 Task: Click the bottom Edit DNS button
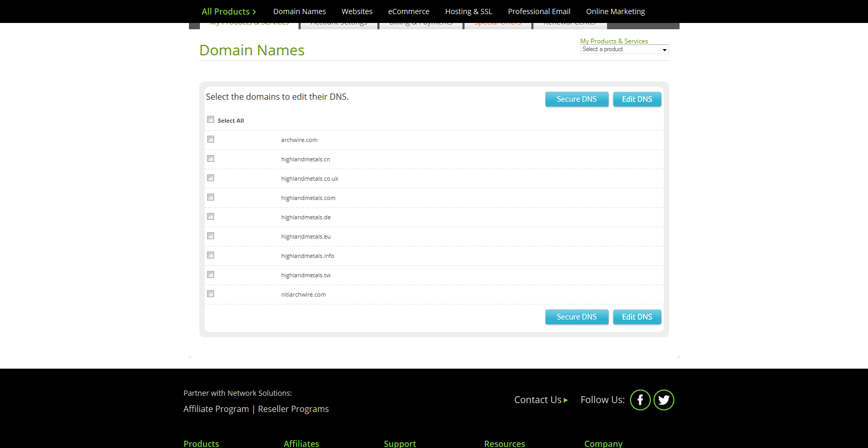point(637,317)
